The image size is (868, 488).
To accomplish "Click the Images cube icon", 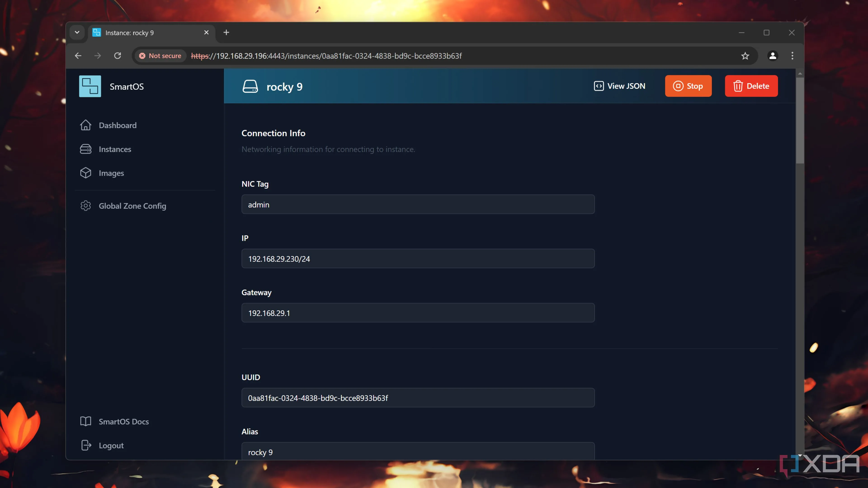I will 86,173.
